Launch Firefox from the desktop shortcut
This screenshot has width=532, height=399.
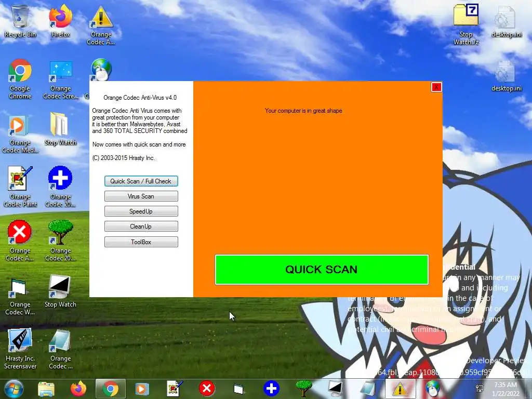tap(60, 21)
